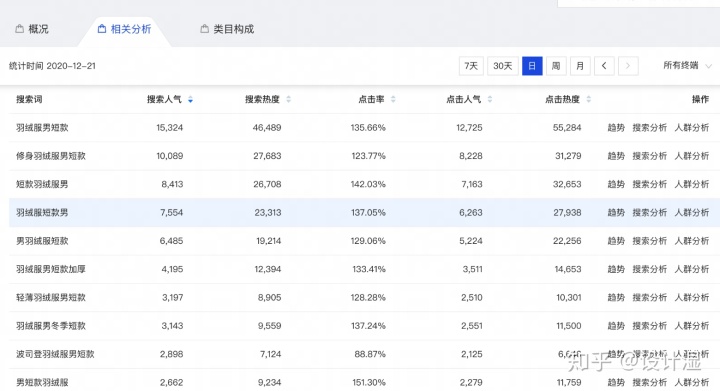720x391 pixels.
Task: Sort by 搜索人气 column
Action: [190, 100]
